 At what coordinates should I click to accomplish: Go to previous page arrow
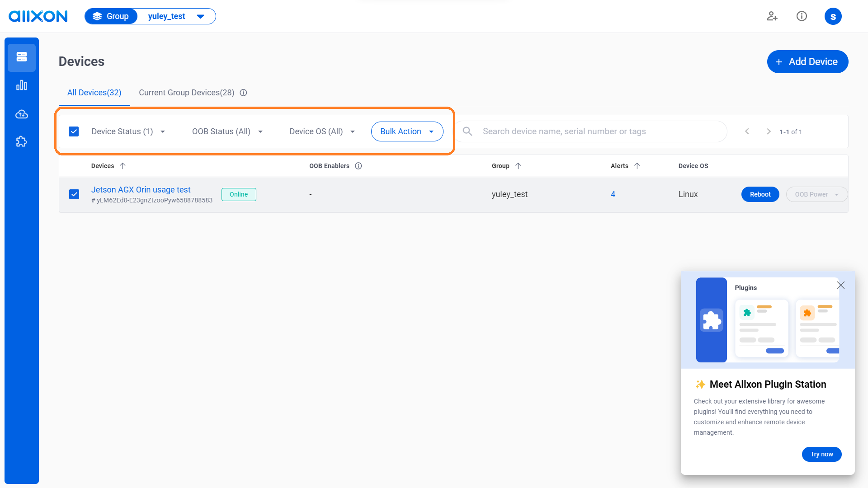pyautogui.click(x=747, y=131)
